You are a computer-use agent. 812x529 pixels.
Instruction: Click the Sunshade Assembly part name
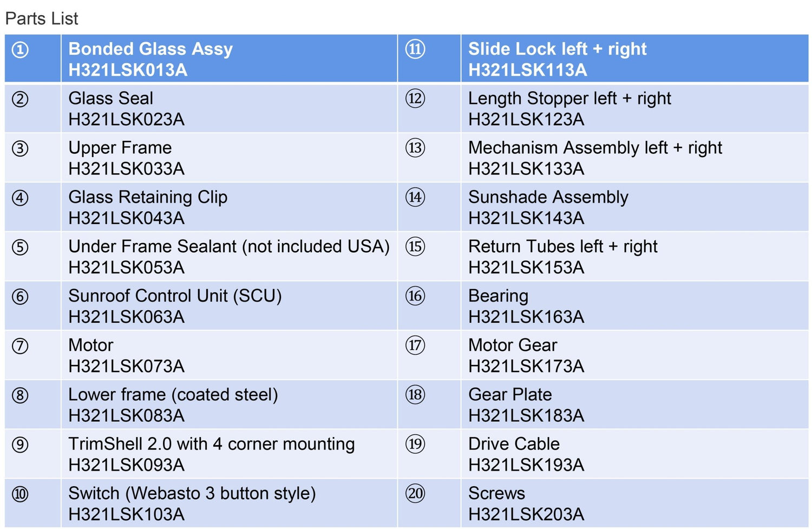548,197
